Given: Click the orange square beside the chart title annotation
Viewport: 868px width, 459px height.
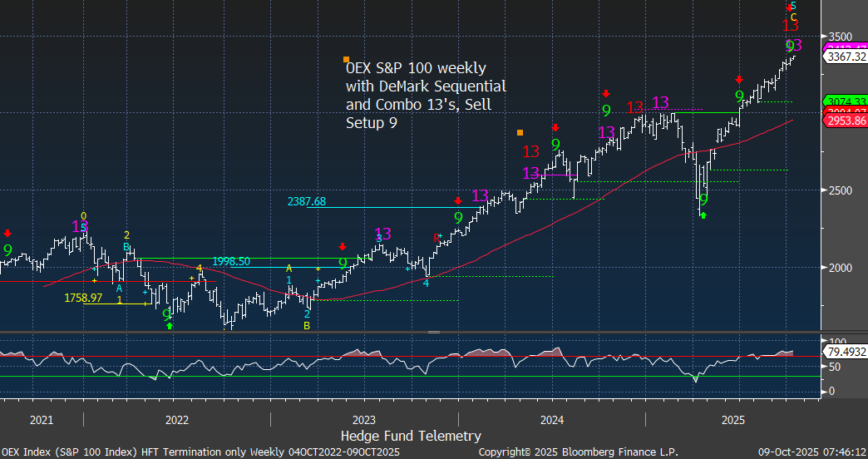Looking at the screenshot, I should (x=346, y=59).
